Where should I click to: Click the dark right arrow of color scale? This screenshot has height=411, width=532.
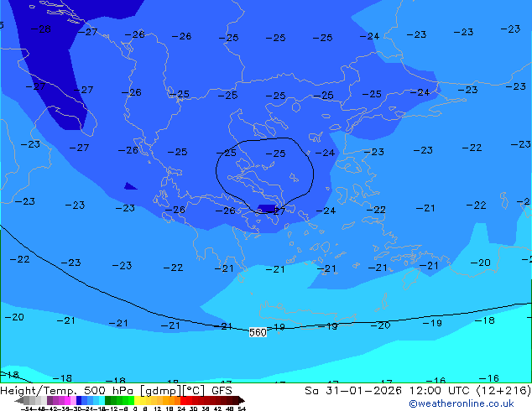click(x=242, y=400)
